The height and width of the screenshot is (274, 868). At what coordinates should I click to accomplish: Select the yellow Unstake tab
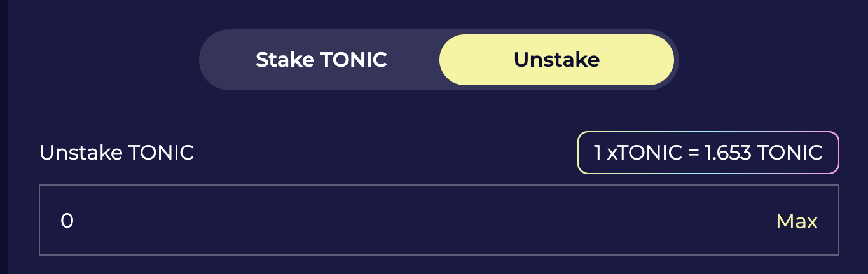[556, 60]
